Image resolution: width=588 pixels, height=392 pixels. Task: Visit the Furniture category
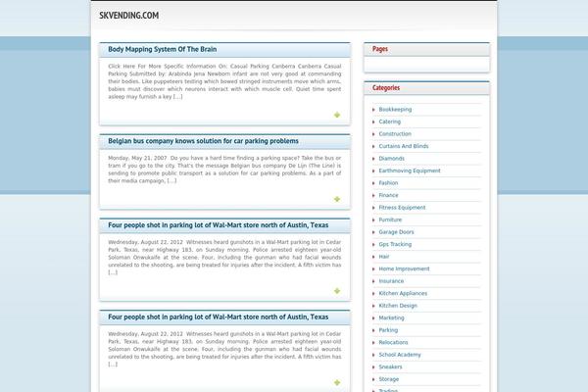[x=390, y=220]
